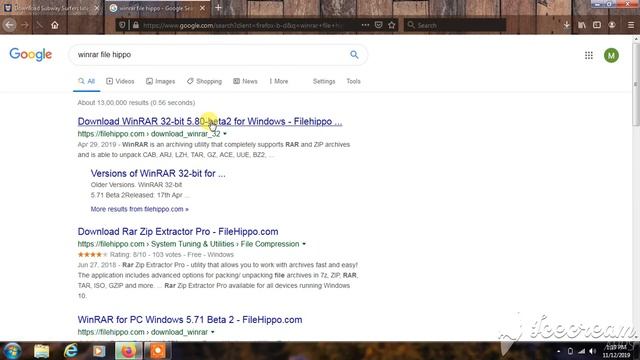The image size is (640, 360).
Task: Toggle Firefox sidebar view
Action: [x=597, y=25]
